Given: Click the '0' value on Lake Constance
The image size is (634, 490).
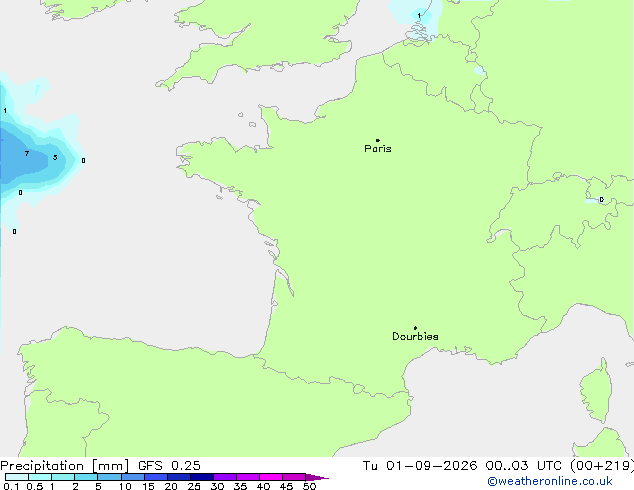Looking at the screenshot, I should 602,200.
